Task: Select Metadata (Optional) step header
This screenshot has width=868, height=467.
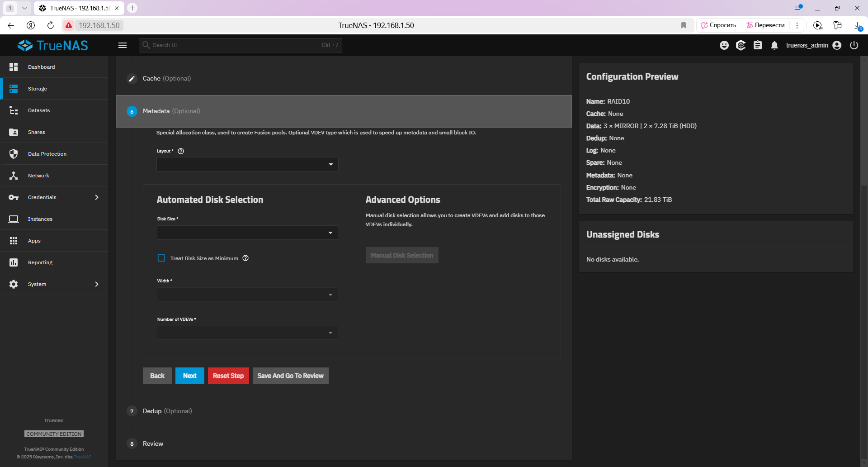Action: tap(344, 111)
